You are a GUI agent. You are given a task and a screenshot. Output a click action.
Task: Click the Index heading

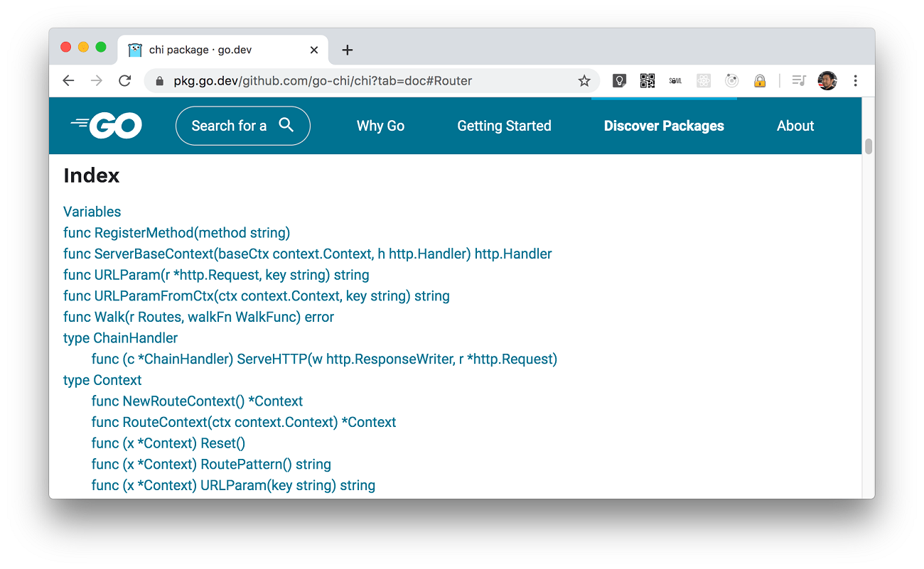pyautogui.click(x=91, y=175)
